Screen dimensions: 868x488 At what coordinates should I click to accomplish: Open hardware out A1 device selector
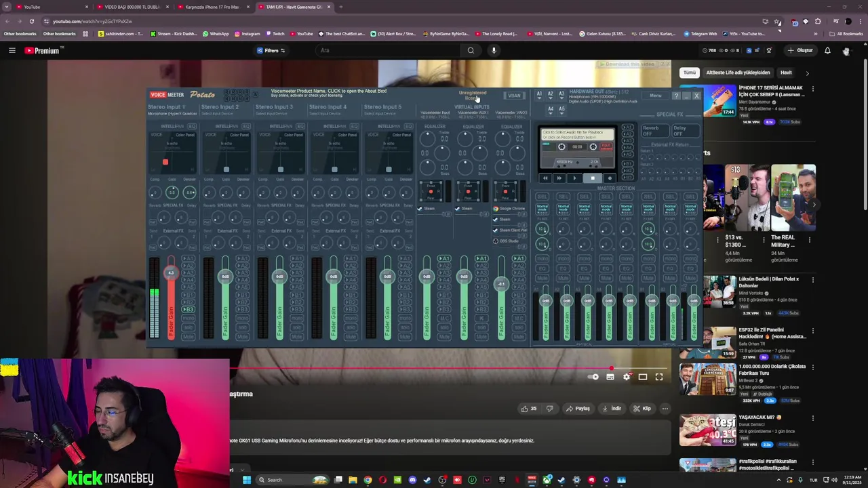pyautogui.click(x=539, y=95)
